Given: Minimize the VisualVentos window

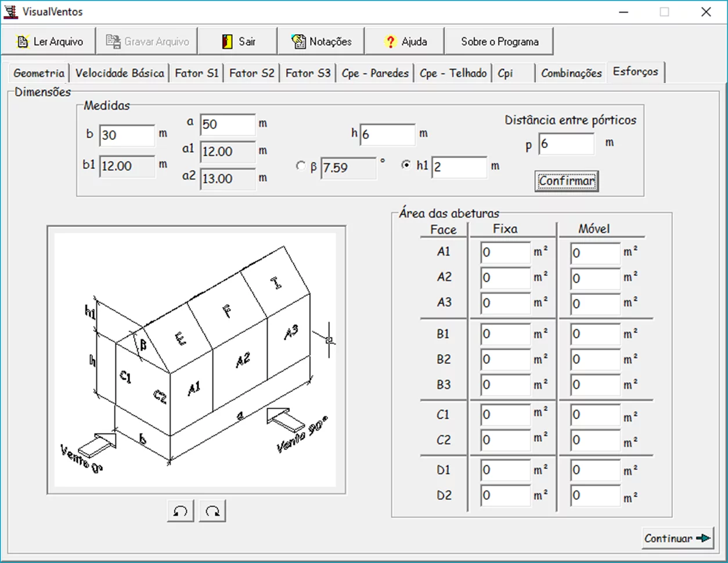Looking at the screenshot, I should pos(624,12).
